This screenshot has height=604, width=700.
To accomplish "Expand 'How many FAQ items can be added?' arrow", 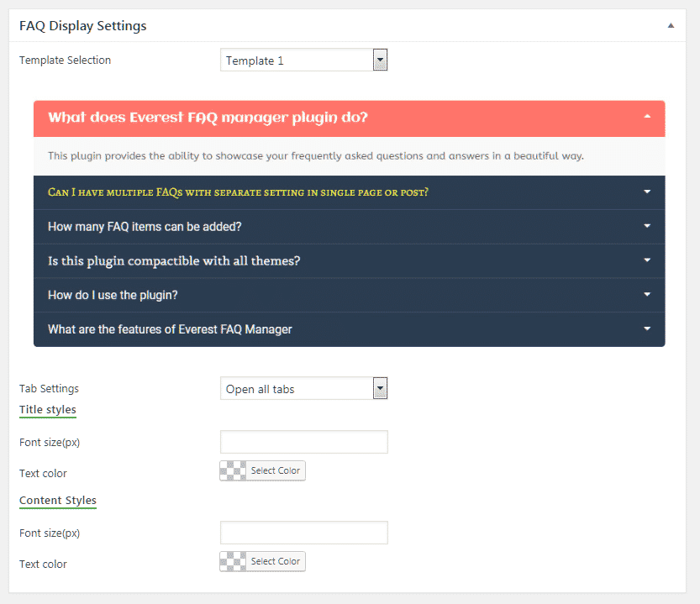I will click(647, 226).
